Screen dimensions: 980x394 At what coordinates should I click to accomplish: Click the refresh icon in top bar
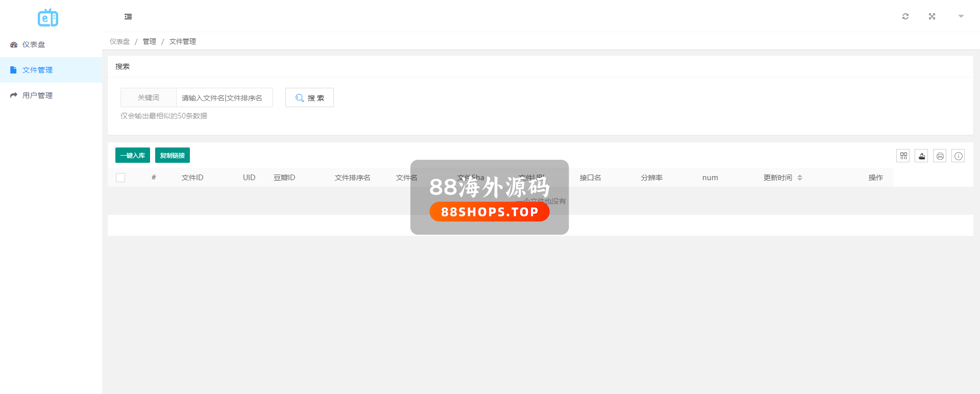click(x=905, y=16)
